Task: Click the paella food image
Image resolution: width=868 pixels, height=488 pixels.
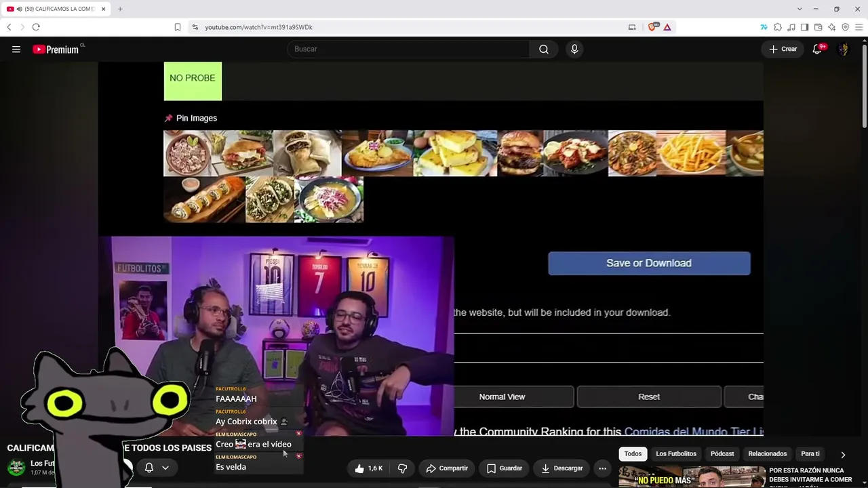Action: pyautogui.click(x=632, y=153)
